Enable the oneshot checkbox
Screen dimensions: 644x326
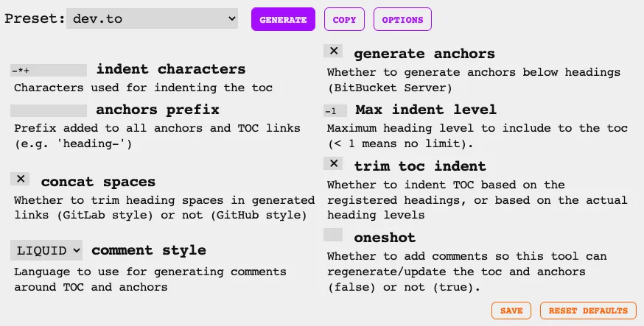pyautogui.click(x=333, y=235)
